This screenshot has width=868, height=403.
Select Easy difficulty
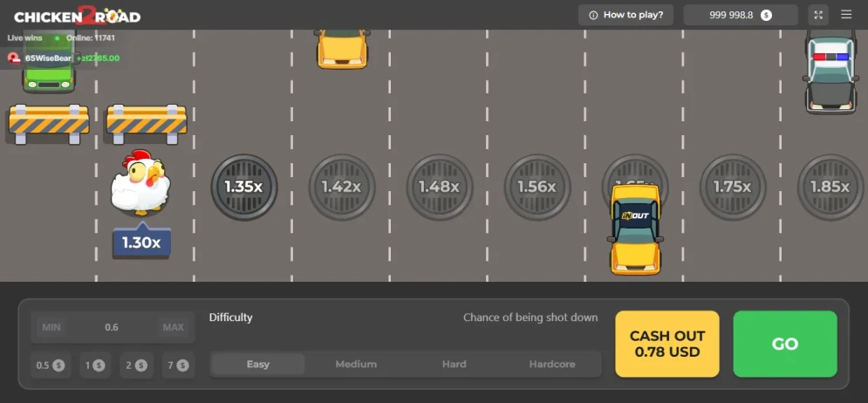(258, 365)
